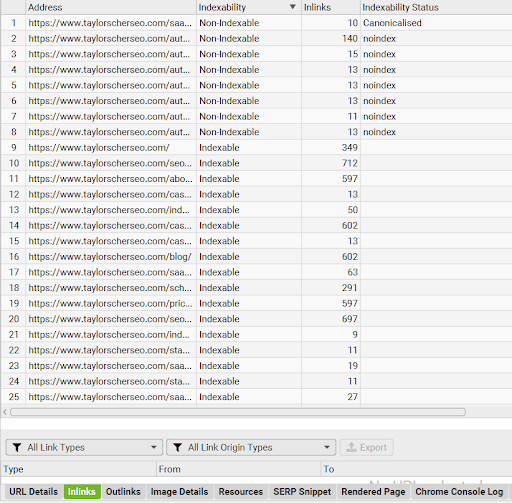The height and width of the screenshot is (503, 512).
Task: Sort by the Indexability column arrow
Action: (292, 7)
